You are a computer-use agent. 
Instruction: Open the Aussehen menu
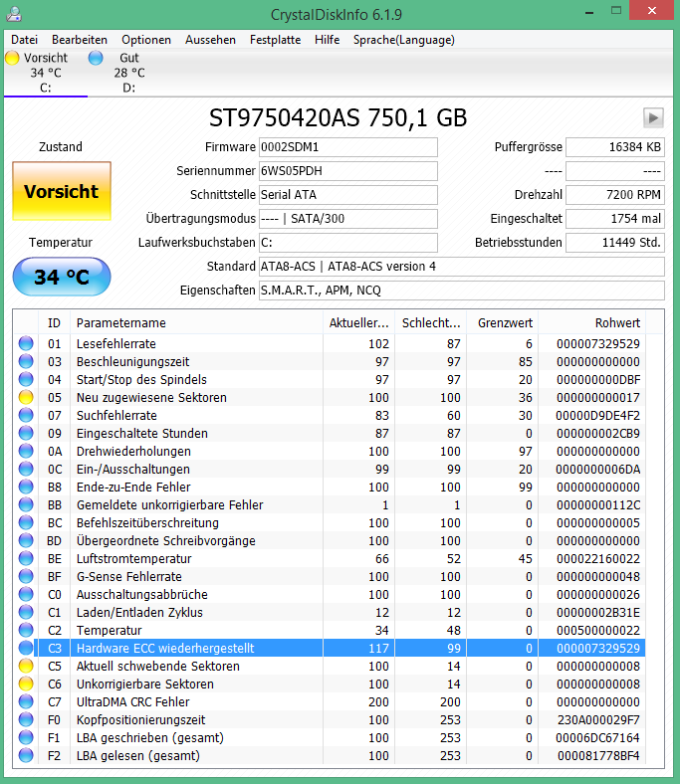tap(210, 40)
